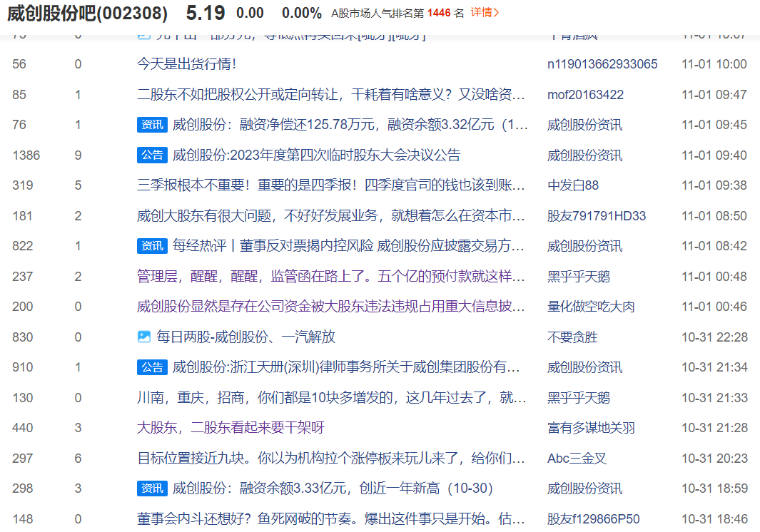Viewport: 760px width, 532px height.
Task: Open post 大股东,二股东看起来要干架呀
Action: click(x=230, y=428)
